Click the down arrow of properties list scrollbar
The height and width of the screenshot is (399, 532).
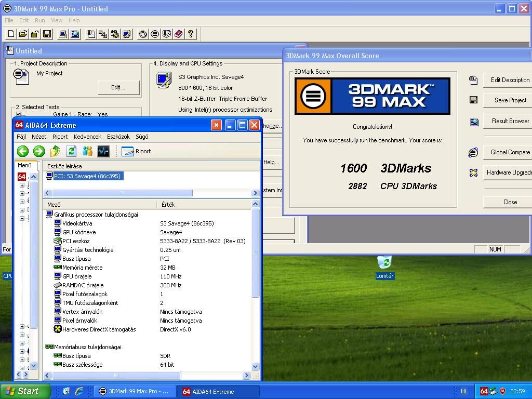[x=256, y=366]
